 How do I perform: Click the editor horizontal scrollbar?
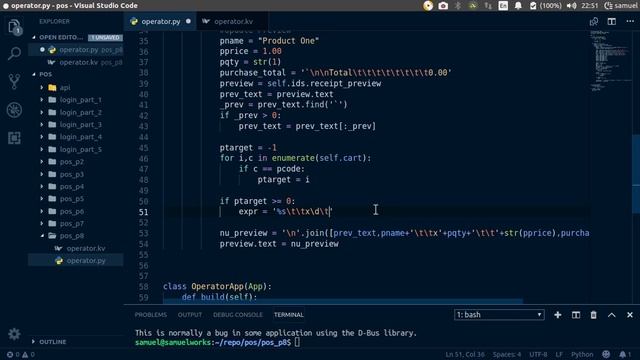(x=343, y=302)
